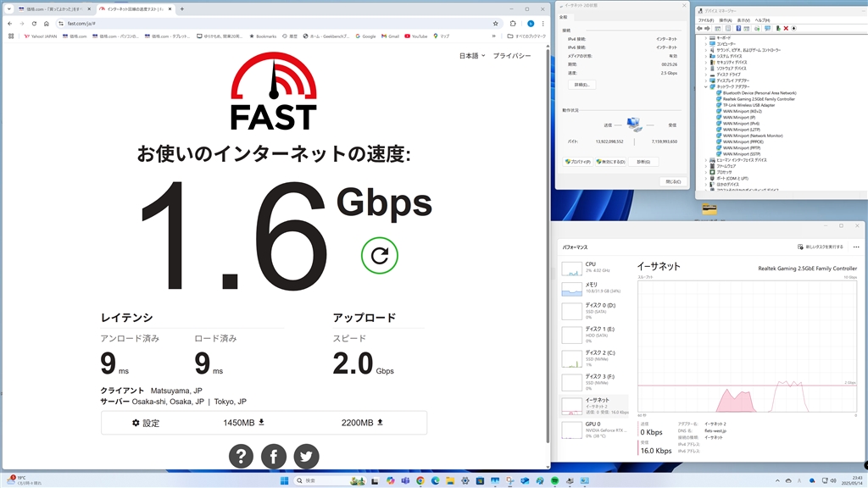868x488 pixels.
Task: Open ヘルプ menu in Device Manager
Action: tap(762, 20)
